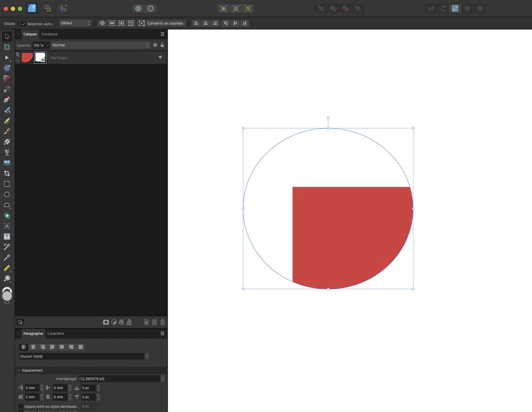Align bottom using alignment icon
This screenshot has height=412, width=532.
[245, 23]
